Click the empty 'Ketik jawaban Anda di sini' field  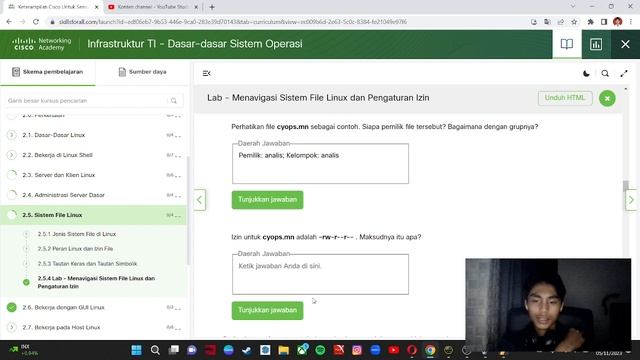coord(320,274)
